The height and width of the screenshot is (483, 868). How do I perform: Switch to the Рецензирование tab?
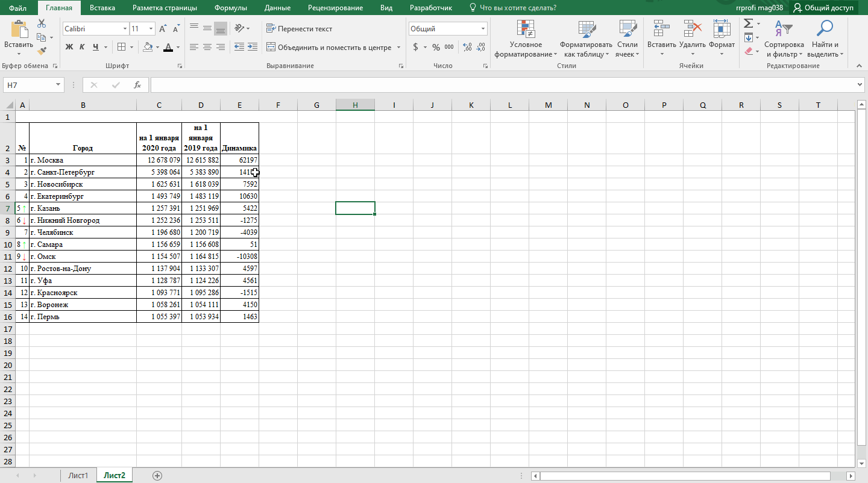335,8
